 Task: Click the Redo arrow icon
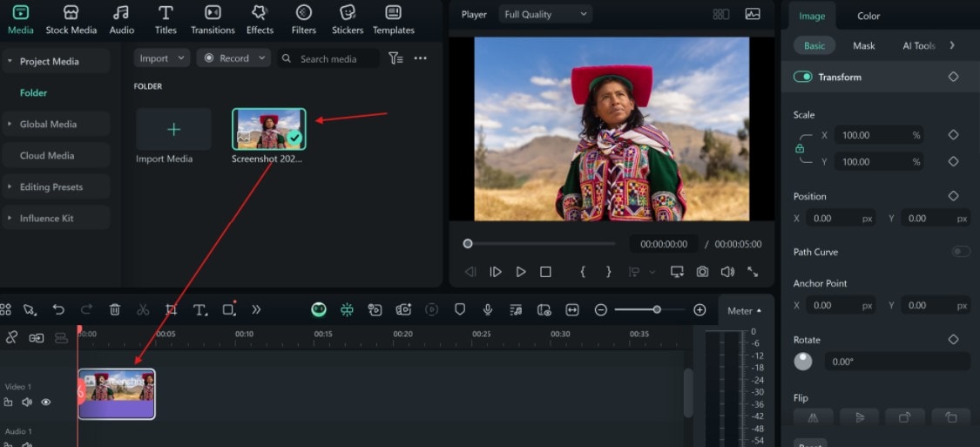[87, 309]
